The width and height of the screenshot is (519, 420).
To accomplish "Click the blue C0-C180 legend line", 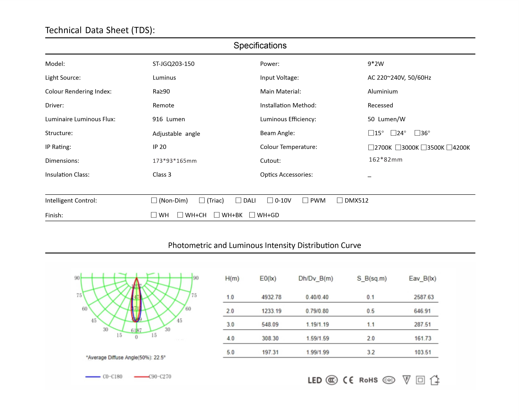I will [x=93, y=377].
